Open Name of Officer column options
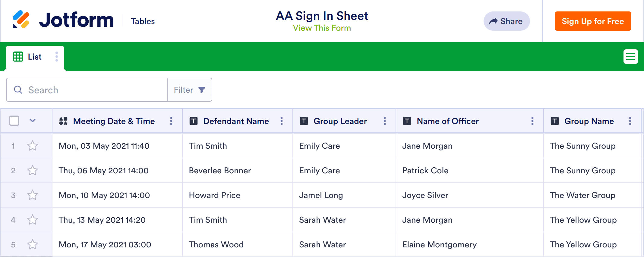644x257 pixels. point(532,121)
